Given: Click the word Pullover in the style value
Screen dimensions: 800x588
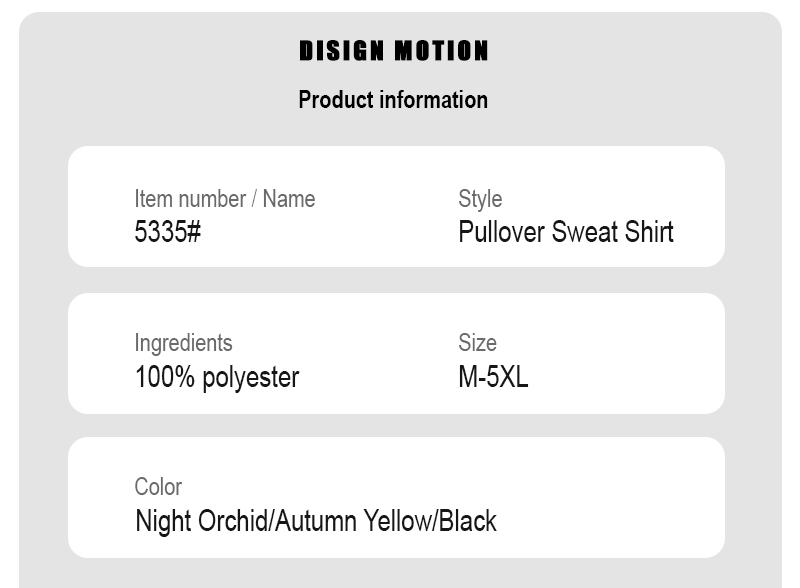Looking at the screenshot, I should (x=502, y=232).
